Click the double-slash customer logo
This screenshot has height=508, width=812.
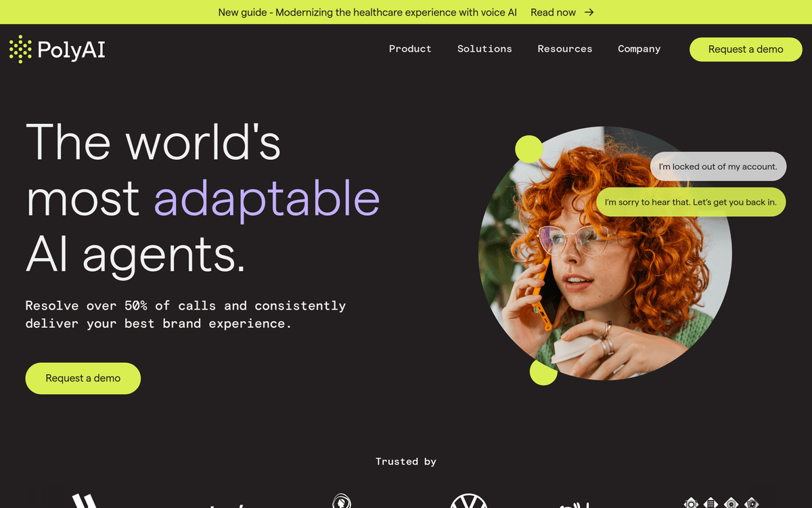(x=86, y=501)
